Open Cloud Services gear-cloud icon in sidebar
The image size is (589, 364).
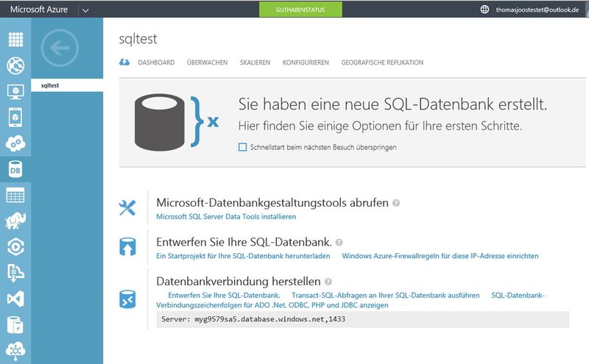pyautogui.click(x=15, y=143)
